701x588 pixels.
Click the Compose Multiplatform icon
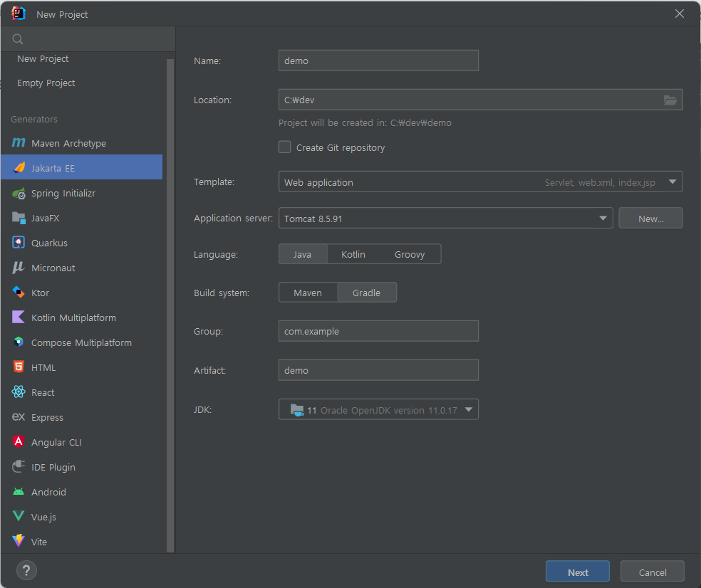[19, 342]
